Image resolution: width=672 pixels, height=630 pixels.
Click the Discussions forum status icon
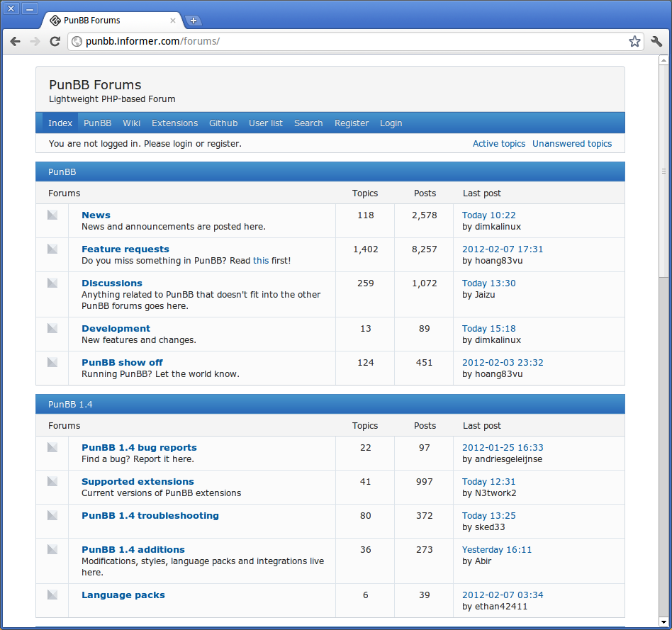52,283
